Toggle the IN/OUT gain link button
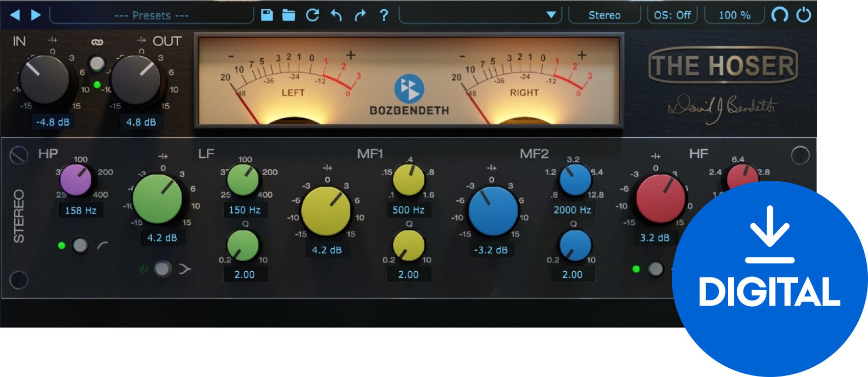This screenshot has height=377, width=868. 97,64
